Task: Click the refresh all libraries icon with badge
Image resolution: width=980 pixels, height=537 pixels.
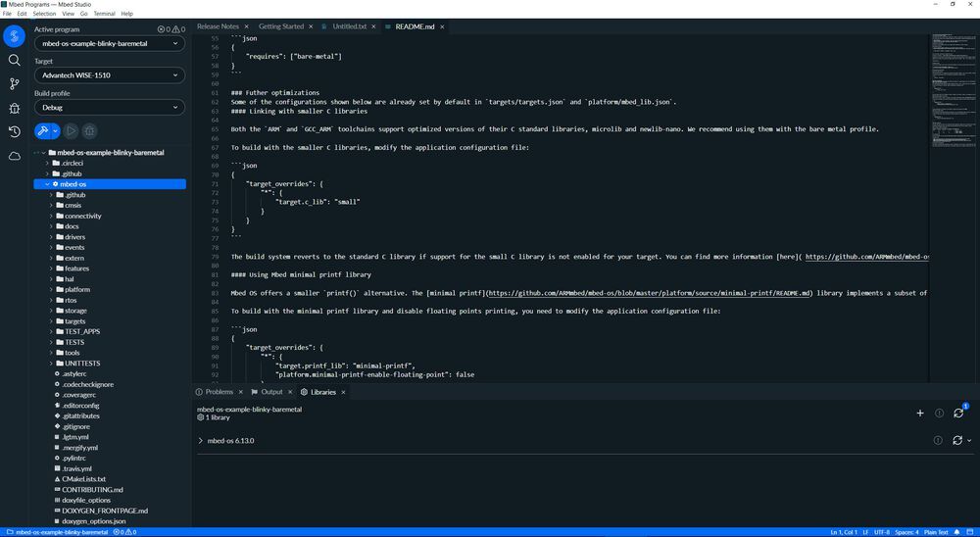Action: click(x=958, y=413)
